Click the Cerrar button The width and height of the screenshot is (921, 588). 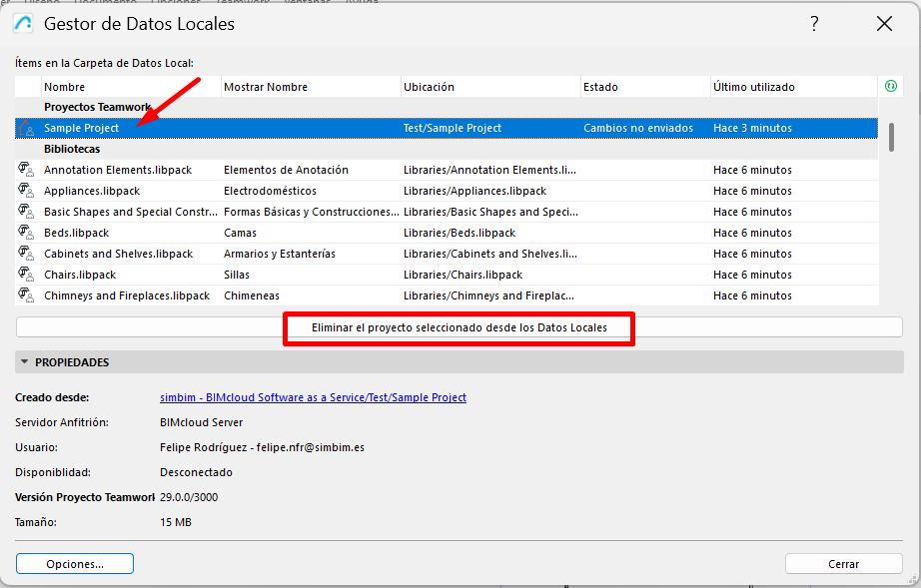click(x=843, y=564)
